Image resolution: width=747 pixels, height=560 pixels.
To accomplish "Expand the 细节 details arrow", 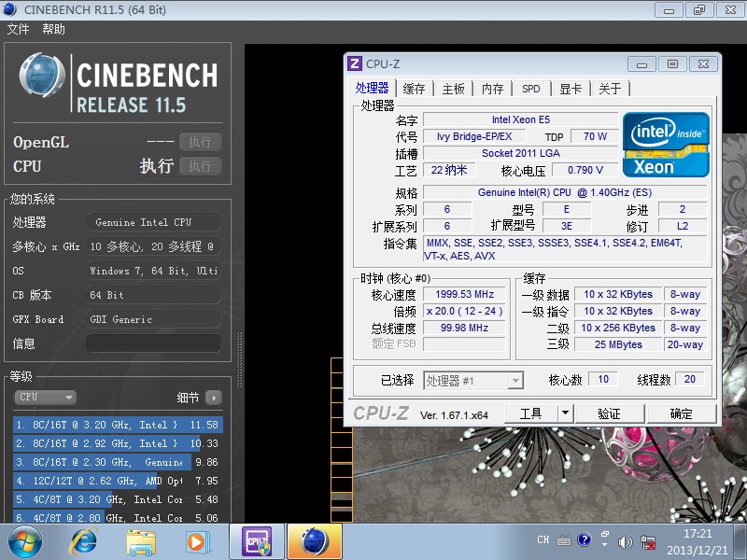I will [214, 398].
